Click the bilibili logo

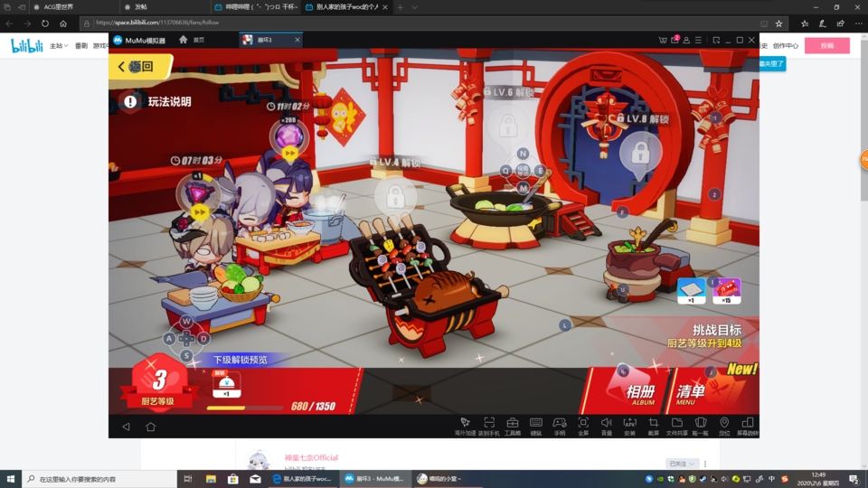(26, 46)
